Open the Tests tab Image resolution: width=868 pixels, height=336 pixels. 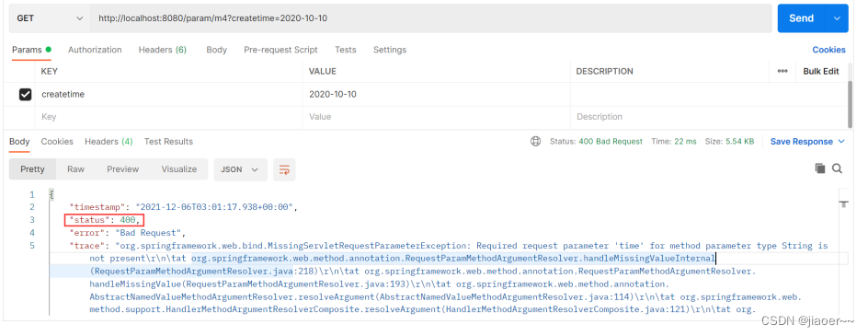click(x=346, y=50)
